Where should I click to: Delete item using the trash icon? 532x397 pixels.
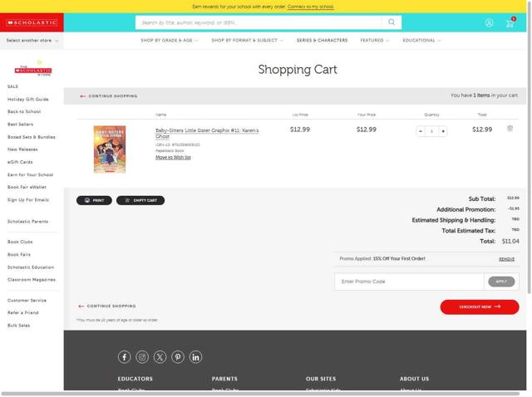tap(510, 129)
